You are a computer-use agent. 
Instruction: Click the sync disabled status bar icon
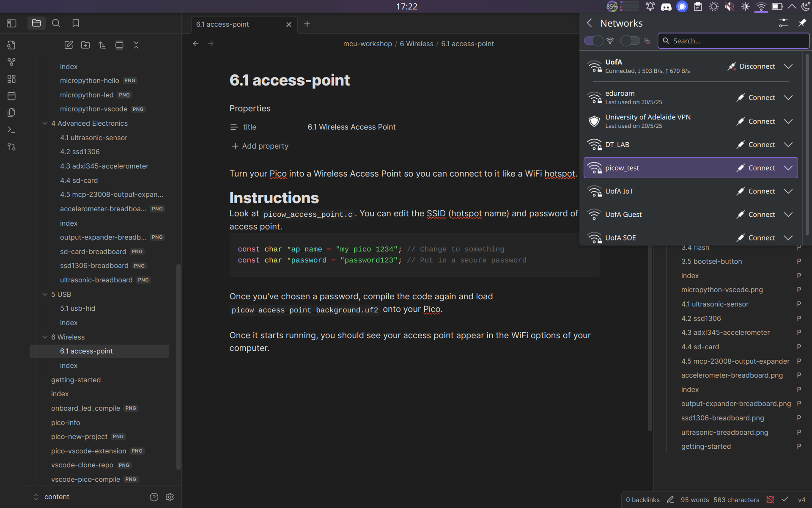[770, 500]
